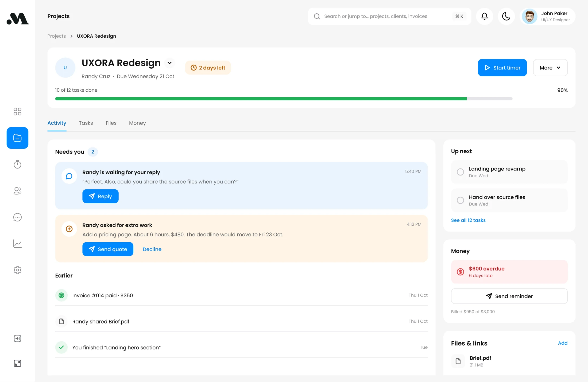This screenshot has height=382, width=588.
Task: Click the 2 days left badge
Action: 208,68
